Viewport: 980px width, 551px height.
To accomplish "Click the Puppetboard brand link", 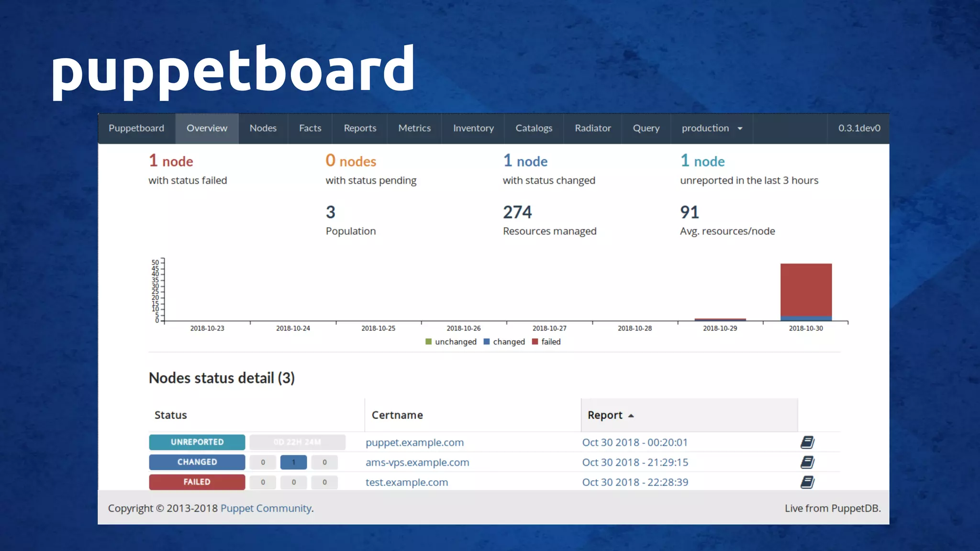I will coord(136,128).
